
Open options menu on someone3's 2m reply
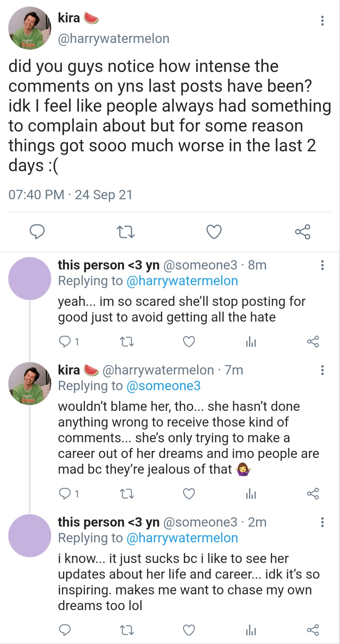[322, 522]
